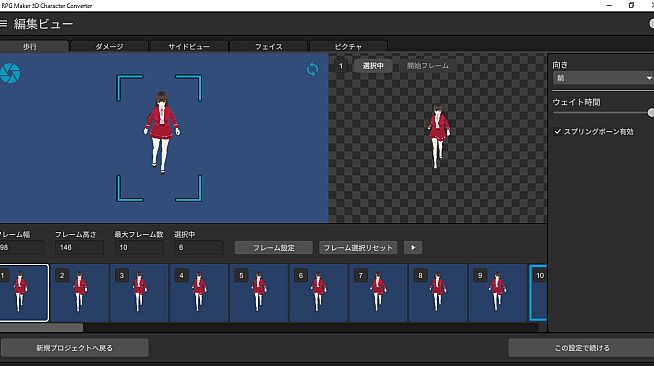Open the hamburger menu beside 編集ビュー
Image resolution: width=654 pixels, height=366 pixels.
[x=3, y=23]
